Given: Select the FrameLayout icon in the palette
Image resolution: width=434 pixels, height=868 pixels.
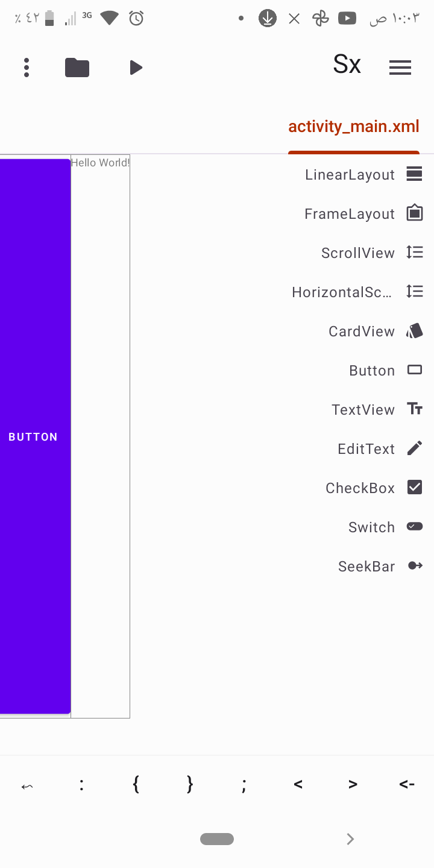Looking at the screenshot, I should click(414, 213).
